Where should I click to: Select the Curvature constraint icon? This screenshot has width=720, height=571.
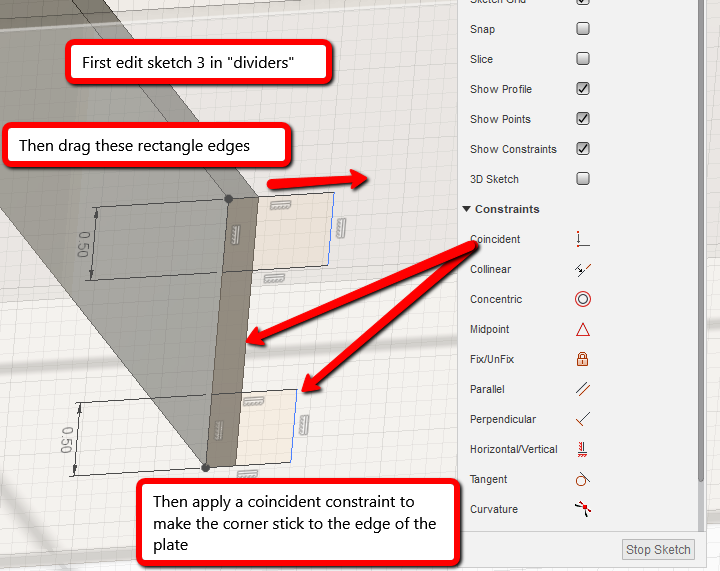tap(583, 509)
